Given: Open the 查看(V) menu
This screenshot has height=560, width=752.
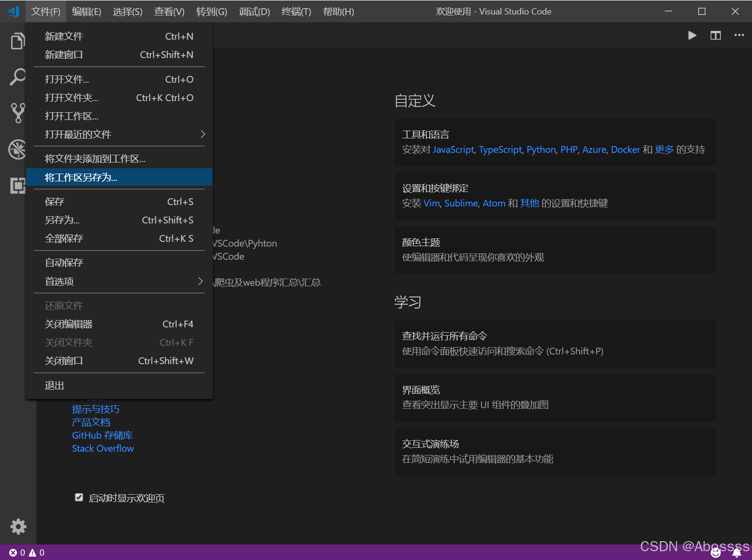Looking at the screenshot, I should pyautogui.click(x=169, y=12).
